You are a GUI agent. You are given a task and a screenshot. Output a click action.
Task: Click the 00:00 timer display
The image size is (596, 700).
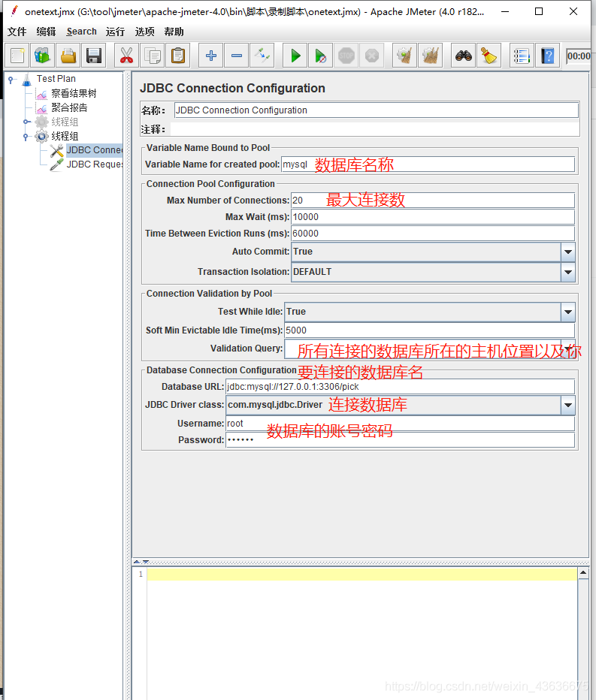(x=578, y=56)
